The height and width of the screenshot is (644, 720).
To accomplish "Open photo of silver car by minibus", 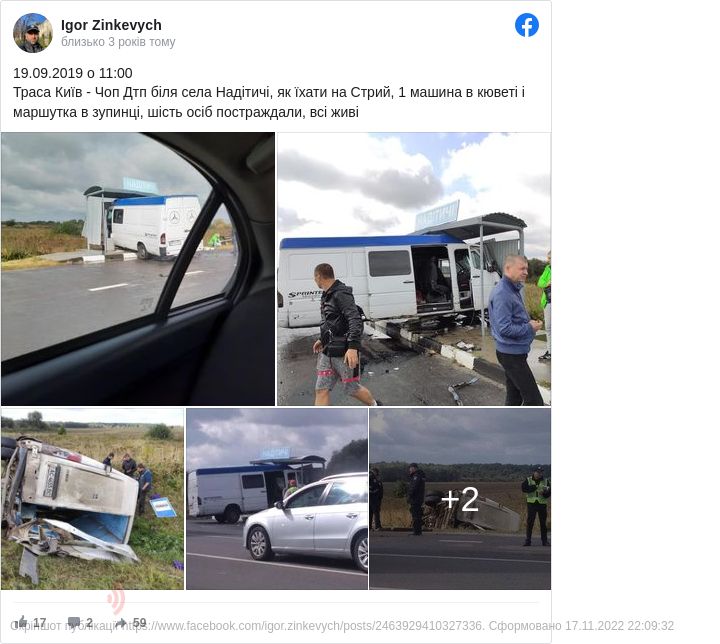I will (x=276, y=498).
